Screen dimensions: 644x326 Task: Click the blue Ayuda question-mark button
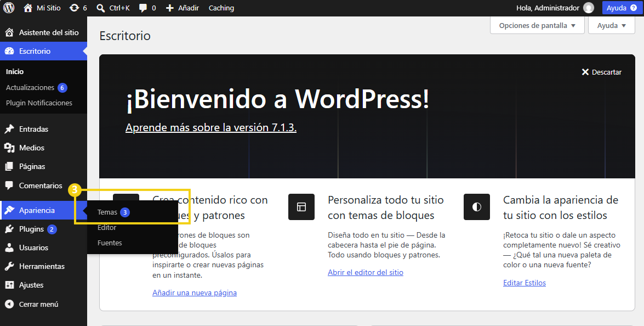622,8
